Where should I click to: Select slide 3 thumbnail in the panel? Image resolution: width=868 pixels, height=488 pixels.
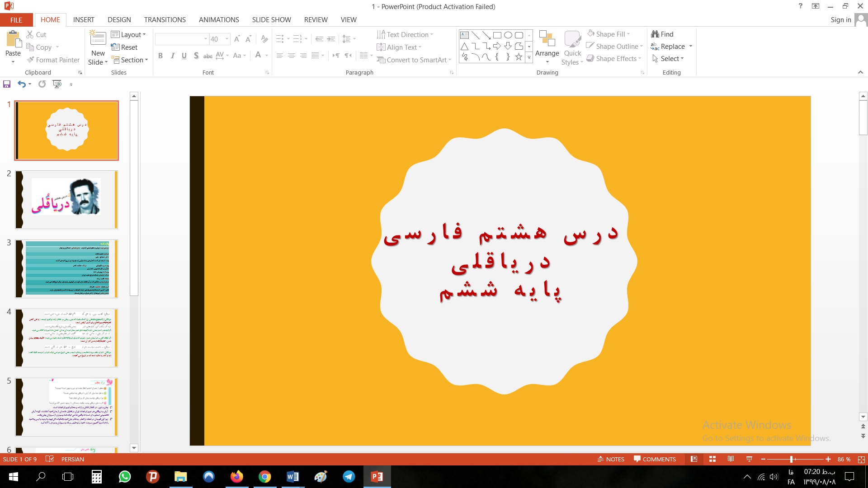click(66, 269)
